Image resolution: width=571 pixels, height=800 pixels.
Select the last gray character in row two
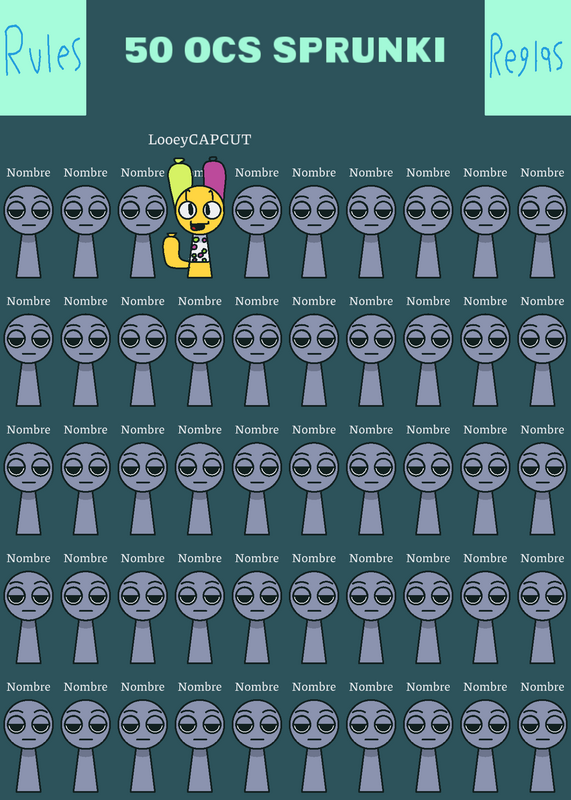(x=542, y=360)
